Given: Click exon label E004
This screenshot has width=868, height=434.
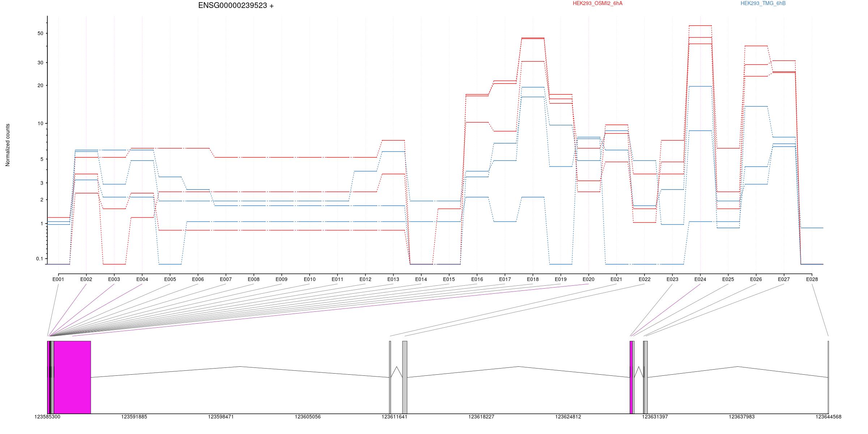Looking at the screenshot, I should pyautogui.click(x=142, y=279).
